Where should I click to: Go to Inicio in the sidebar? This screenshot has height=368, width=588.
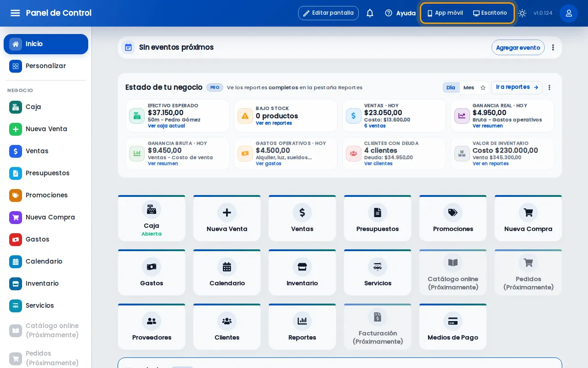pos(46,44)
